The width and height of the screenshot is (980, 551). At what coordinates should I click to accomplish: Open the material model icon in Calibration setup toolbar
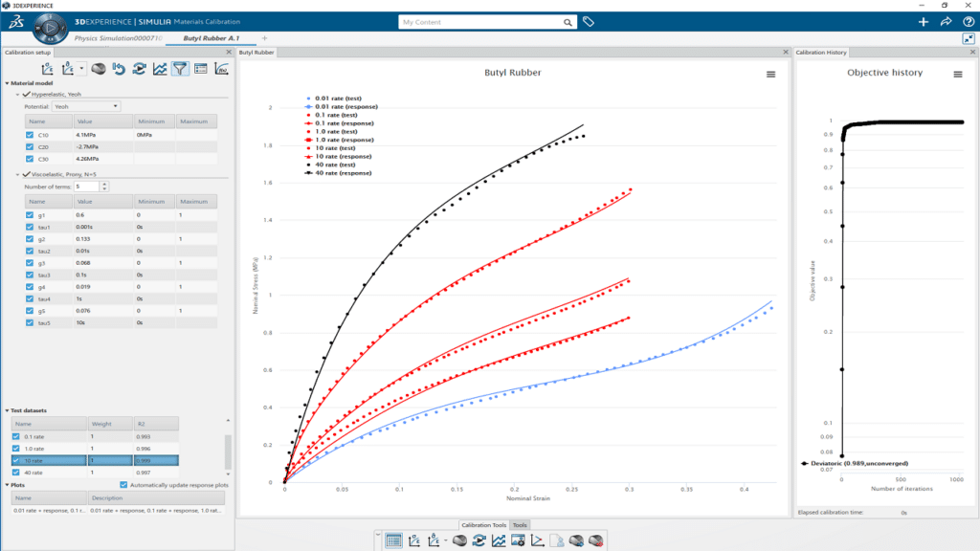point(99,69)
